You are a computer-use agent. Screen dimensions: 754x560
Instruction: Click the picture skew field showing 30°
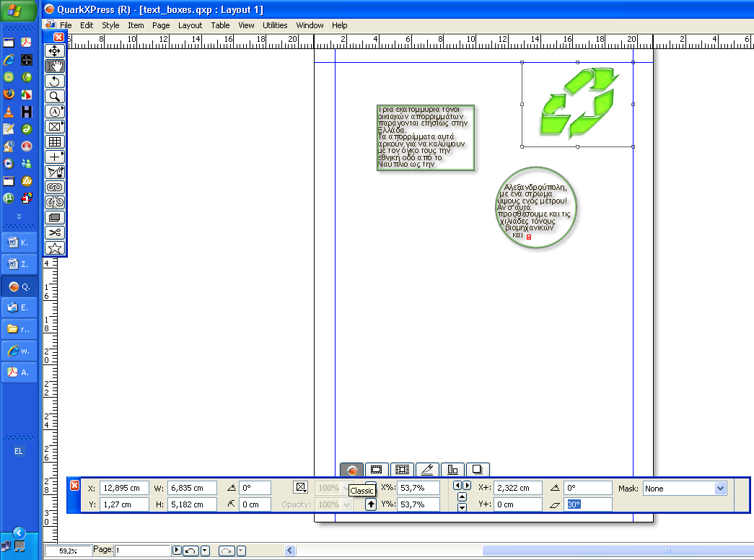click(x=587, y=504)
